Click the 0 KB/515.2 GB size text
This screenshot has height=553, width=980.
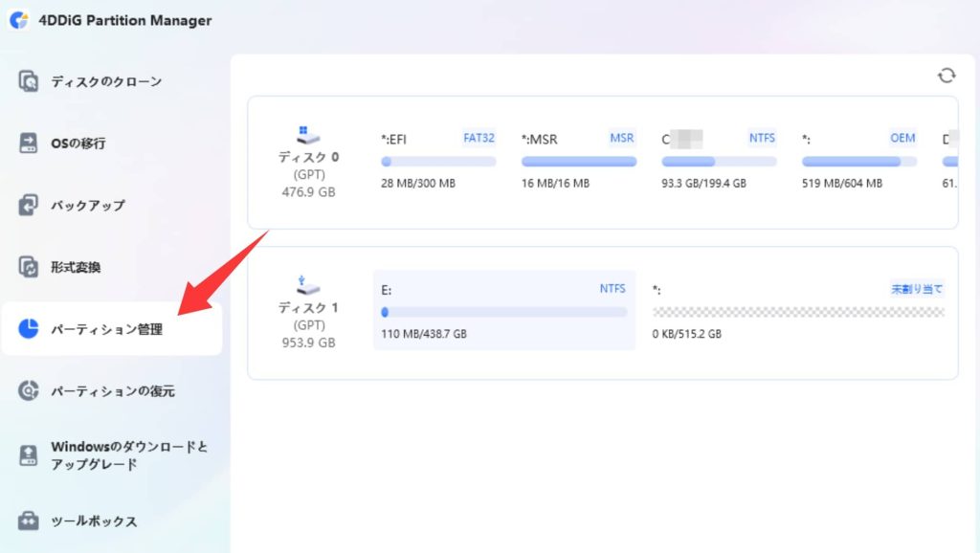click(687, 334)
